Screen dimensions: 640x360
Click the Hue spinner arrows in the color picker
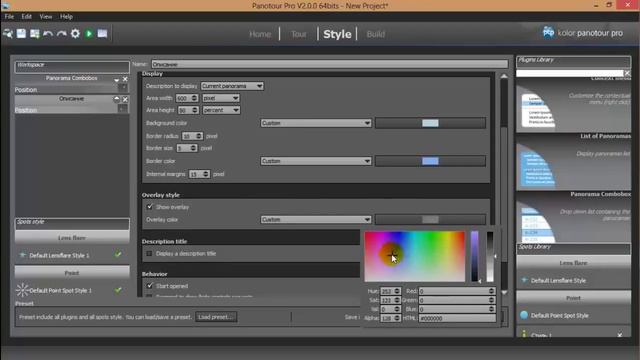coord(397,291)
